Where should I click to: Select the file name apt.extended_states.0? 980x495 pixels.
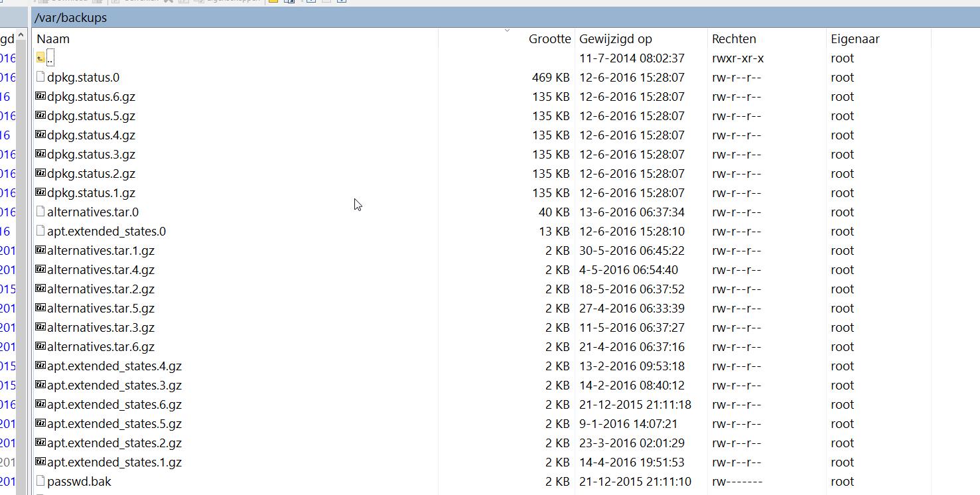(106, 231)
